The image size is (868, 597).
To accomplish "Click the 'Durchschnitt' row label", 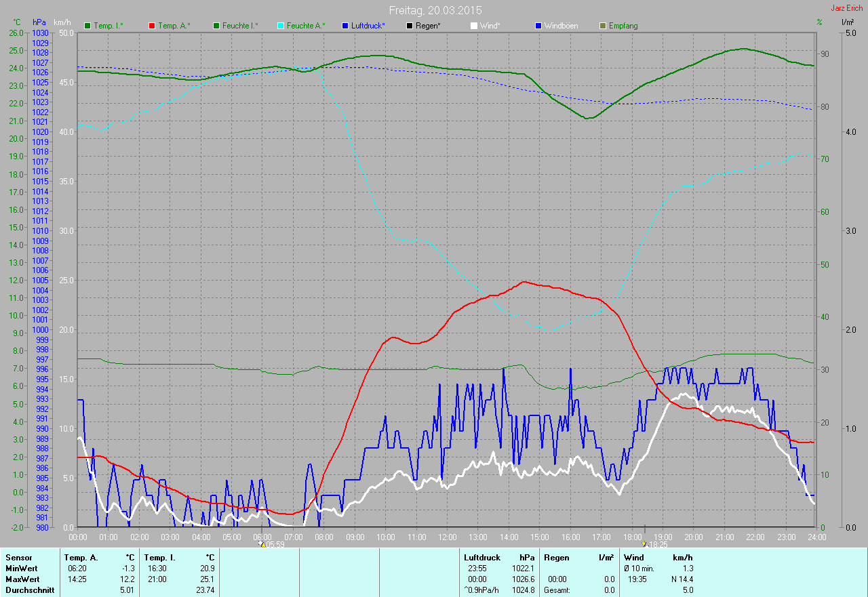I will point(30,590).
